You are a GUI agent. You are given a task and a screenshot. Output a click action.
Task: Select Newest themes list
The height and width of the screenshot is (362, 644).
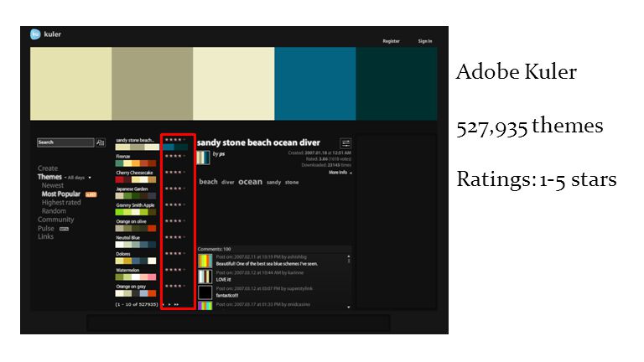(x=53, y=185)
